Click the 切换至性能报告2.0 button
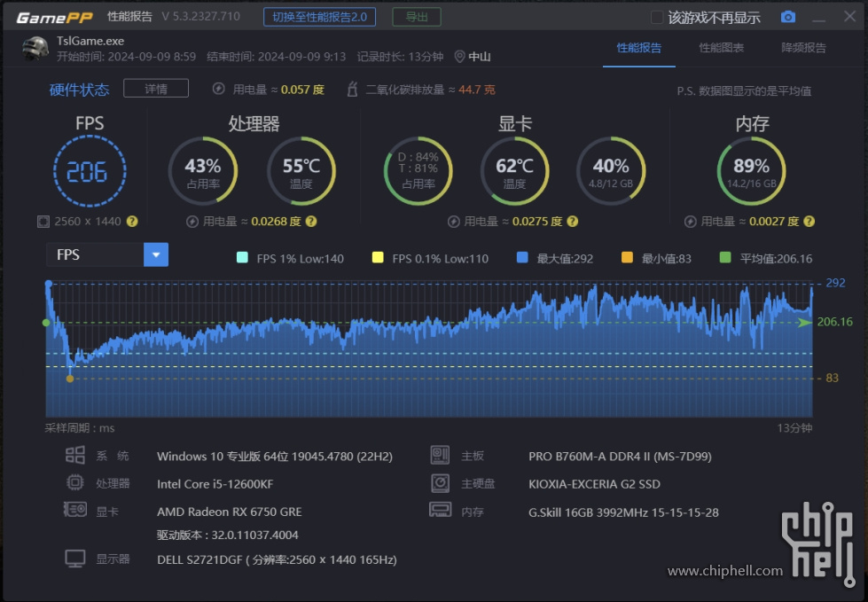 coord(319,17)
